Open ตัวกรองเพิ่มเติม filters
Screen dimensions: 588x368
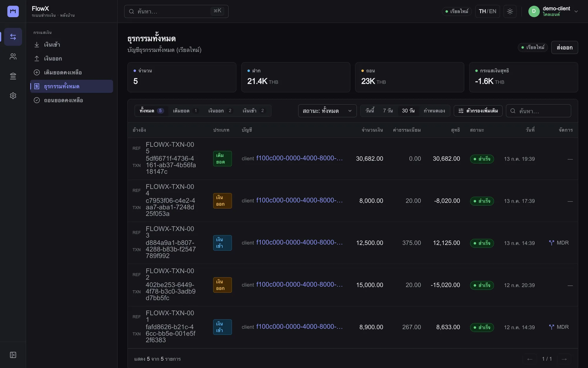[x=478, y=111]
